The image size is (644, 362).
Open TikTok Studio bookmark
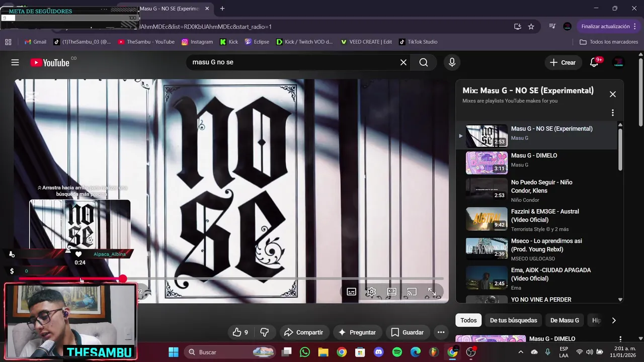coord(418,42)
